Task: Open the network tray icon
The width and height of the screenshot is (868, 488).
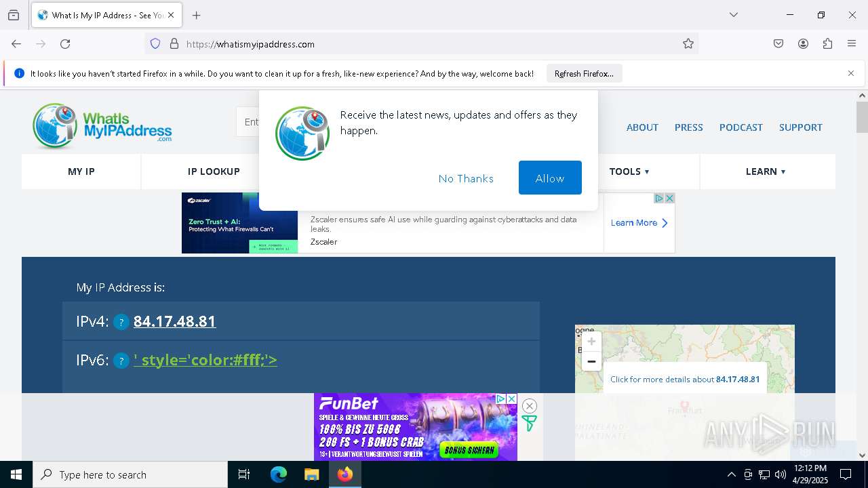Action: (x=764, y=474)
